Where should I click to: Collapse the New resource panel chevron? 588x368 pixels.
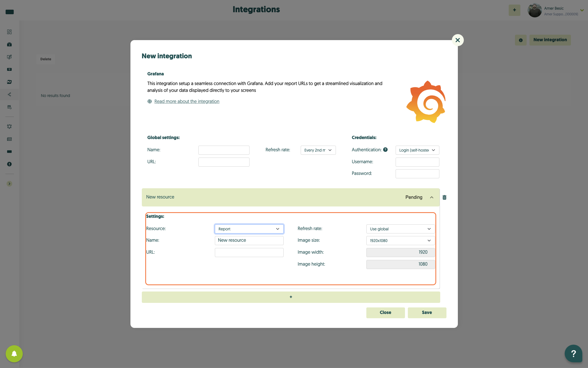coord(432,197)
